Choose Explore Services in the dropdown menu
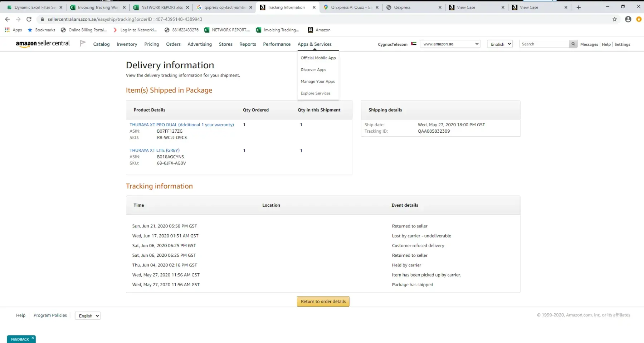The image size is (644, 343). pos(315,93)
